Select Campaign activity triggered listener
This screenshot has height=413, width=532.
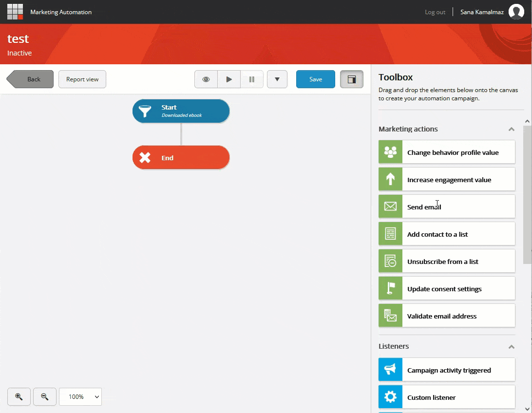pyautogui.click(x=447, y=370)
